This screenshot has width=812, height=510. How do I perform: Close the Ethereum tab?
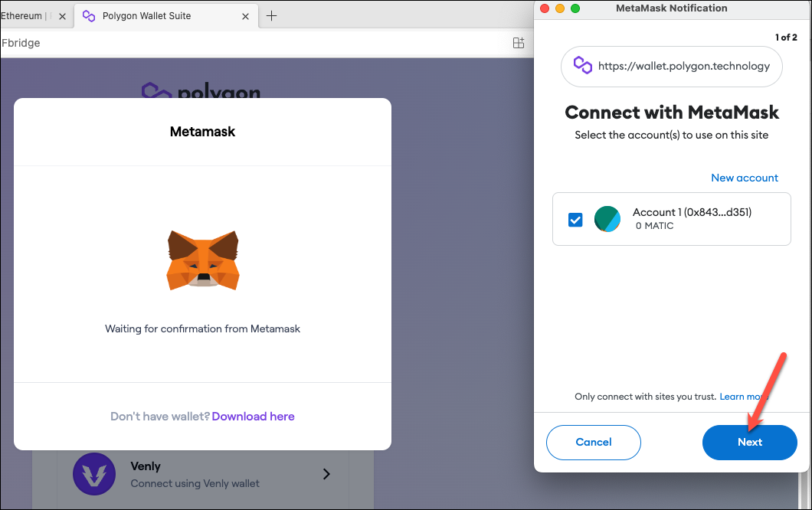pyautogui.click(x=62, y=17)
